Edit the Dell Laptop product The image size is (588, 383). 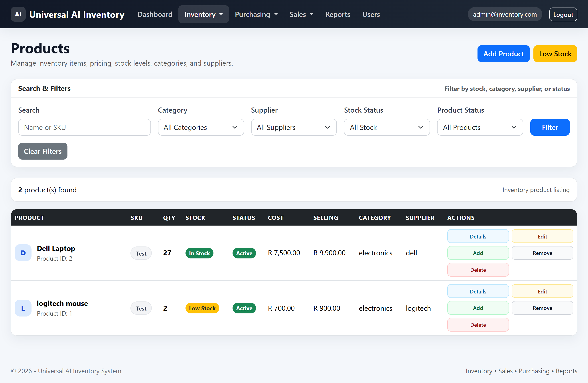(x=542, y=236)
